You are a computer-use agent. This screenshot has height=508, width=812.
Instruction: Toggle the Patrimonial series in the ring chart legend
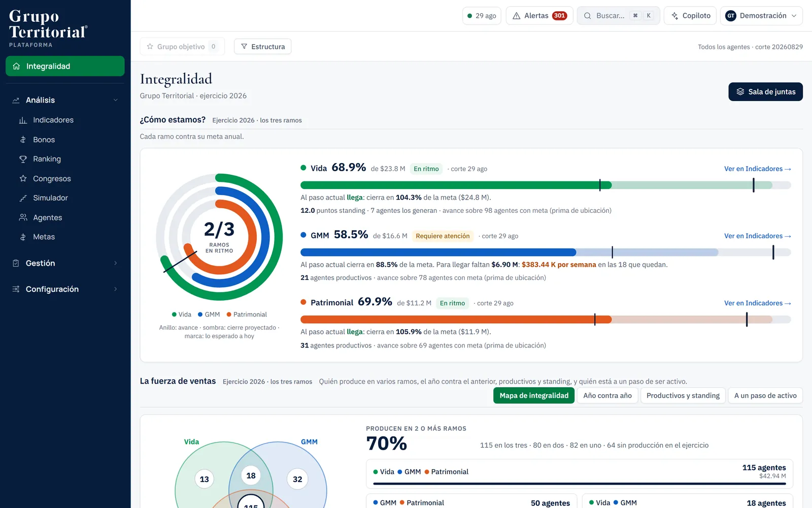tap(247, 314)
